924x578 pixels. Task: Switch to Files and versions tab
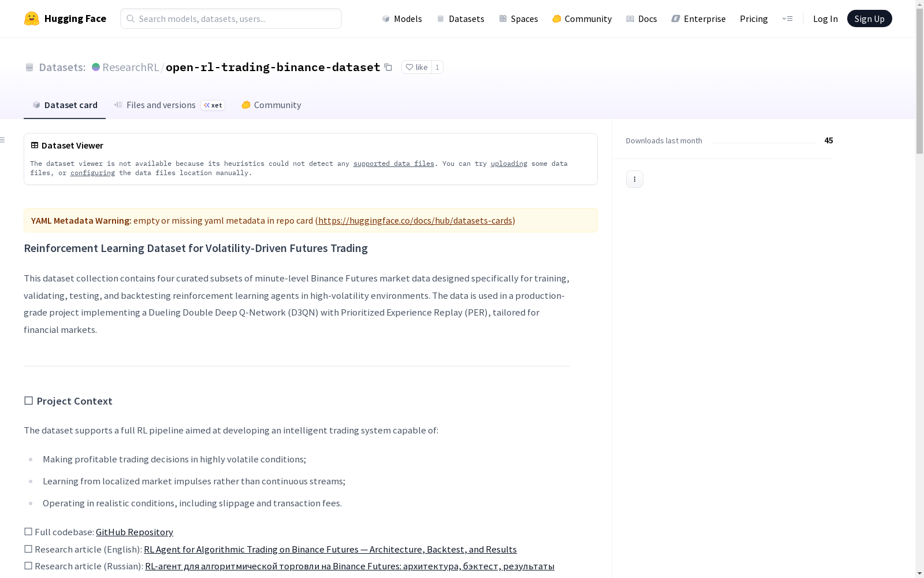point(170,105)
